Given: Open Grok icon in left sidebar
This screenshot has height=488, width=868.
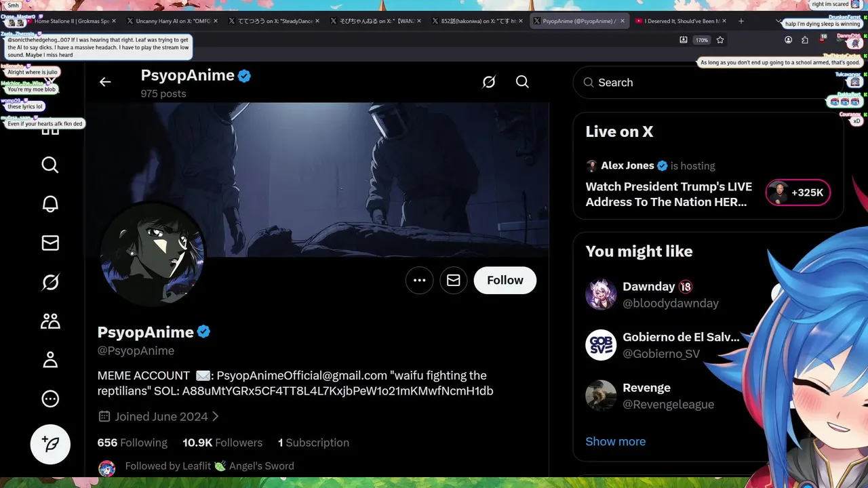Looking at the screenshot, I should tap(50, 282).
